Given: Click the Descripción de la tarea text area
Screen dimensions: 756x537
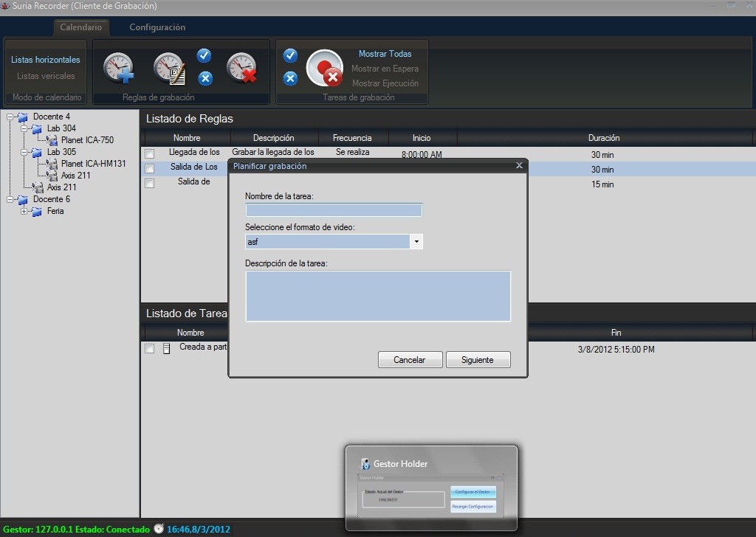Looking at the screenshot, I should pyautogui.click(x=378, y=296).
